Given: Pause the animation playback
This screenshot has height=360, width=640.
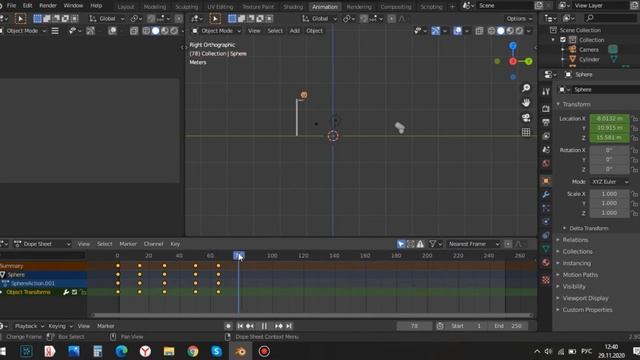Looking at the screenshot, I should (x=264, y=326).
